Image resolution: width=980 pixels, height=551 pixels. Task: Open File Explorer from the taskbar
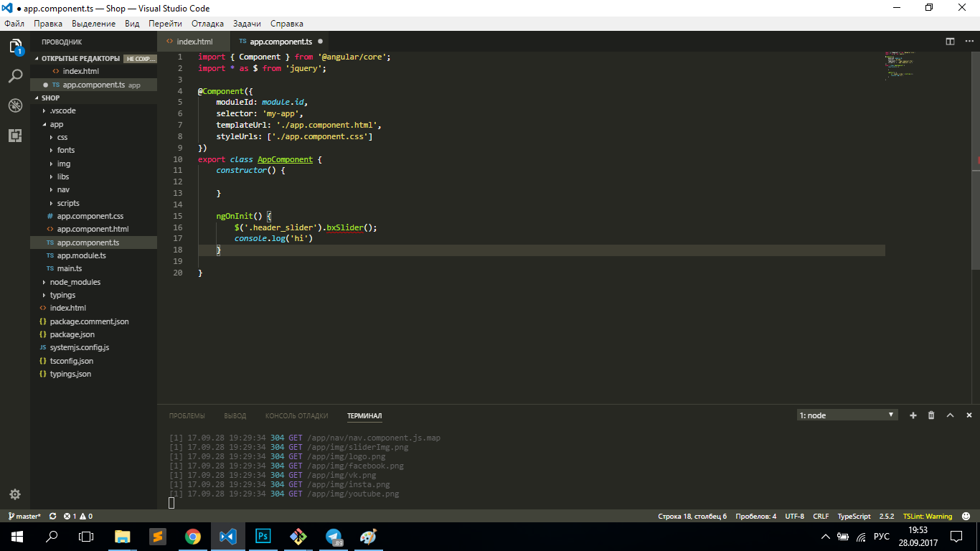(x=123, y=537)
